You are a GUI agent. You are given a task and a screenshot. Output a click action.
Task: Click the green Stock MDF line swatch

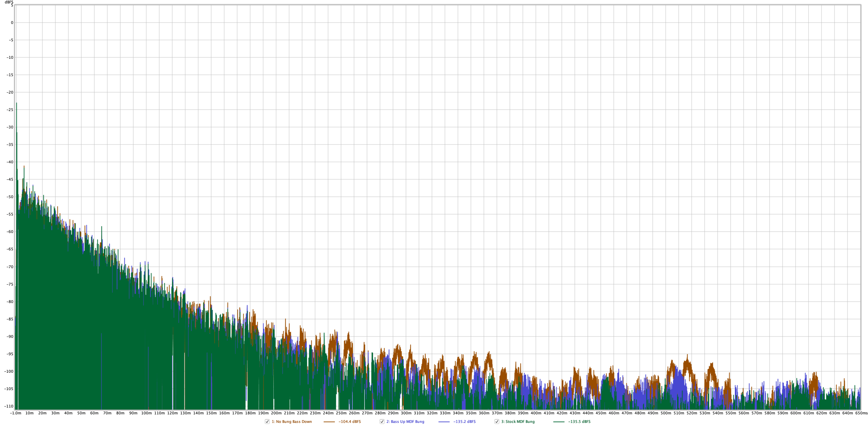coord(559,422)
